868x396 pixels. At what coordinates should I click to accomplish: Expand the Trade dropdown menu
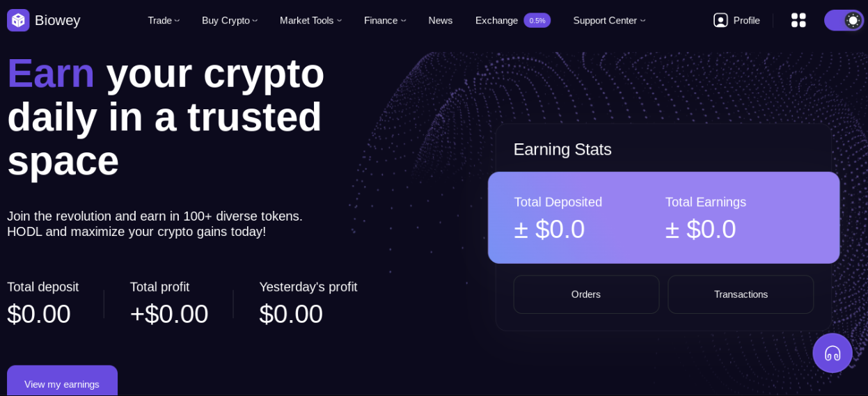coord(164,20)
